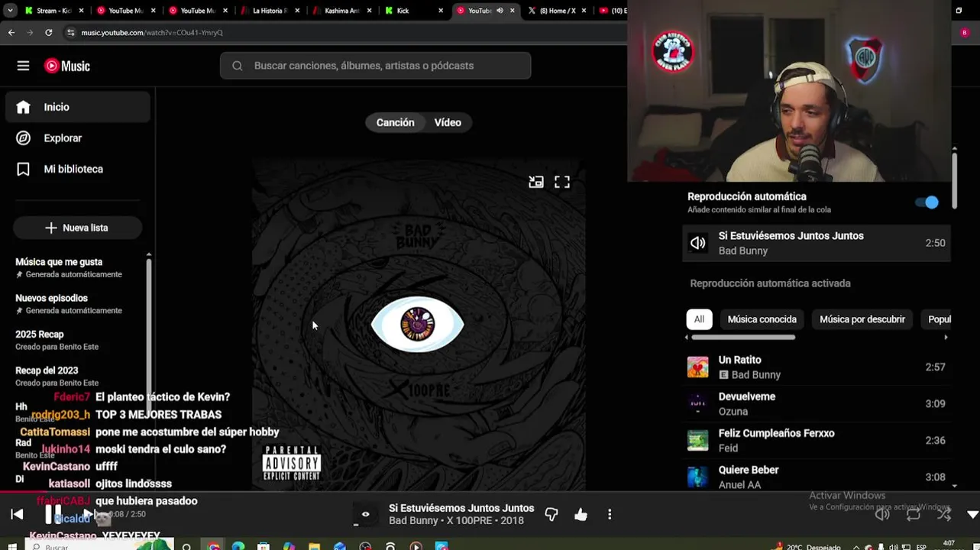Toggle repeat mode in player bar
The height and width of the screenshot is (550, 980).
914,514
